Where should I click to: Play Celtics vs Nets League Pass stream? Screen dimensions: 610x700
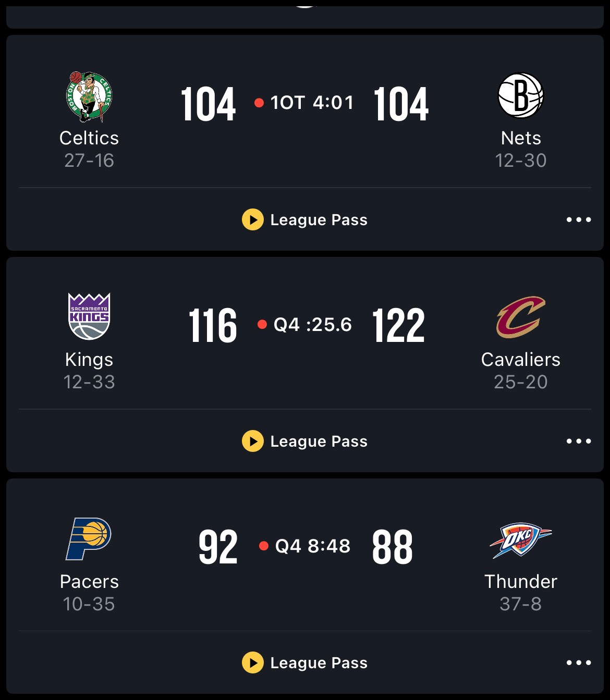[253, 219]
